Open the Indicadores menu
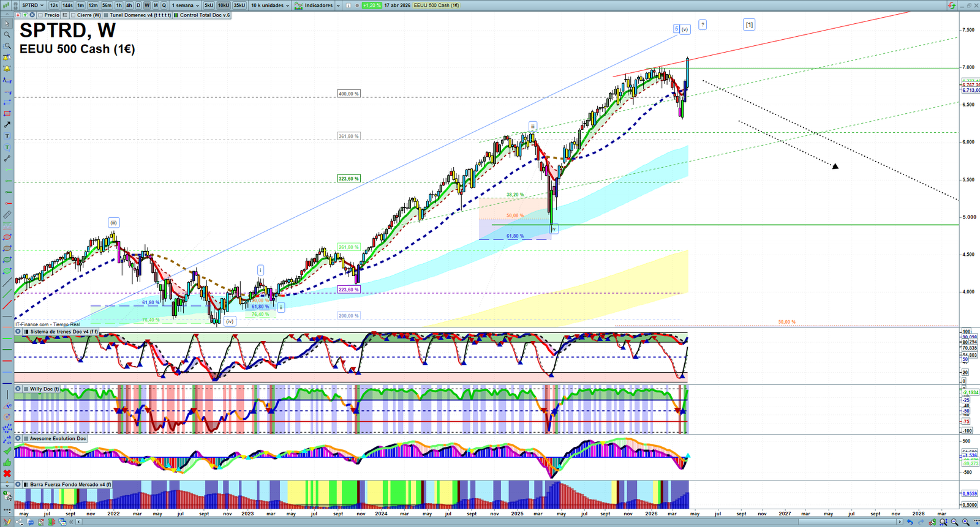The image size is (980, 527). (314, 6)
